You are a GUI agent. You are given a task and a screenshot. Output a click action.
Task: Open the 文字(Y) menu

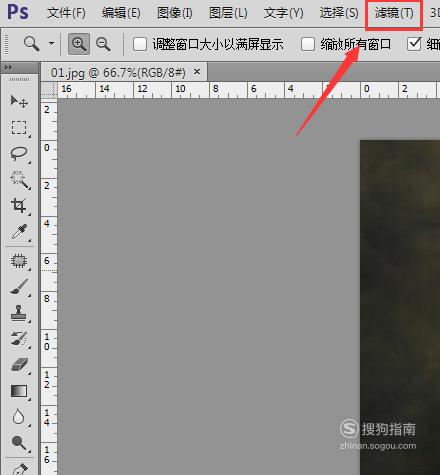(284, 13)
